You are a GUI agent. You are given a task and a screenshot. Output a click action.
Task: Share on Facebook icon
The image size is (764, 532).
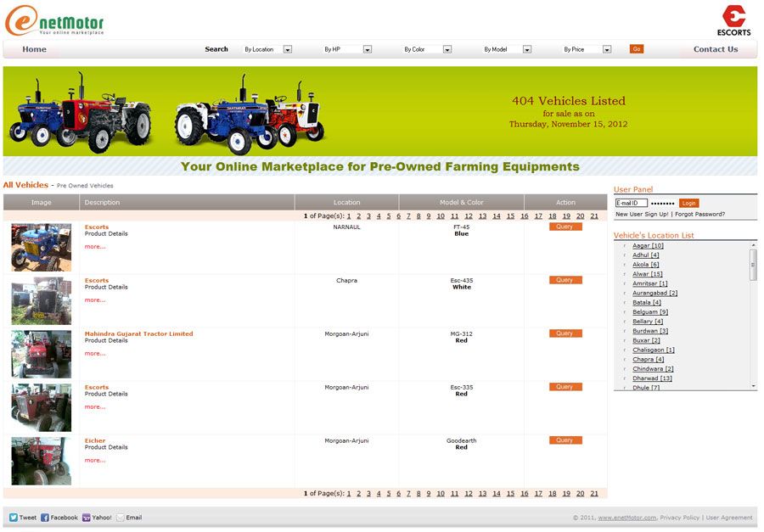[45, 518]
